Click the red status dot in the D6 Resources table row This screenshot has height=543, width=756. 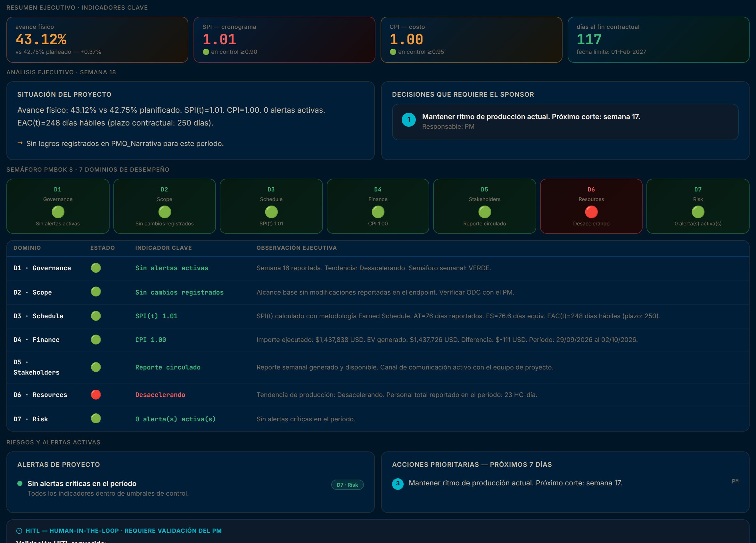click(x=96, y=394)
